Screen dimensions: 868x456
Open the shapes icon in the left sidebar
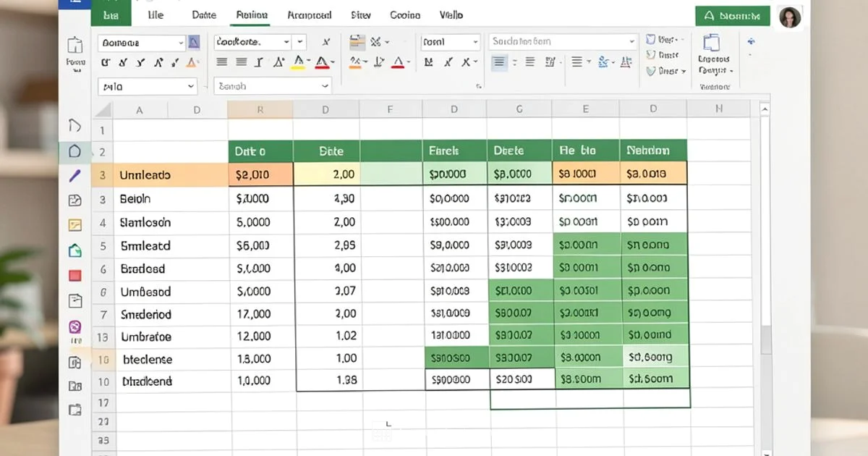pyautogui.click(x=75, y=151)
